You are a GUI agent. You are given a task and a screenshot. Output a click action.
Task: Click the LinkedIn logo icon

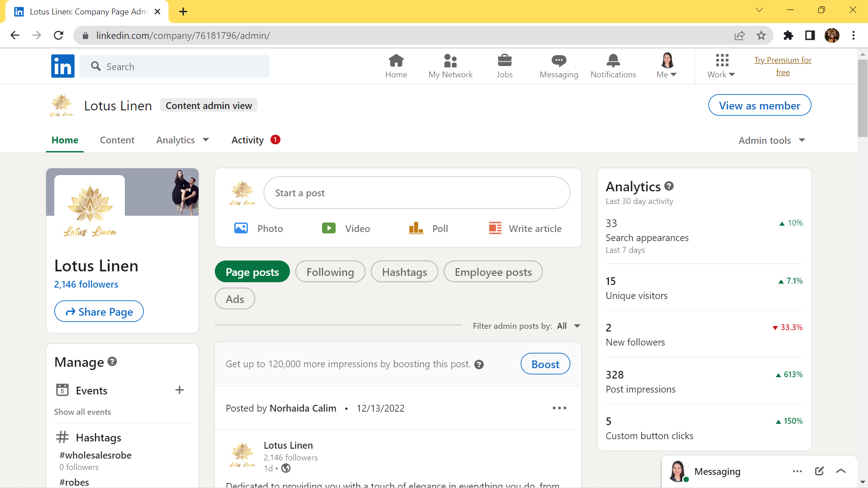pyautogui.click(x=63, y=66)
